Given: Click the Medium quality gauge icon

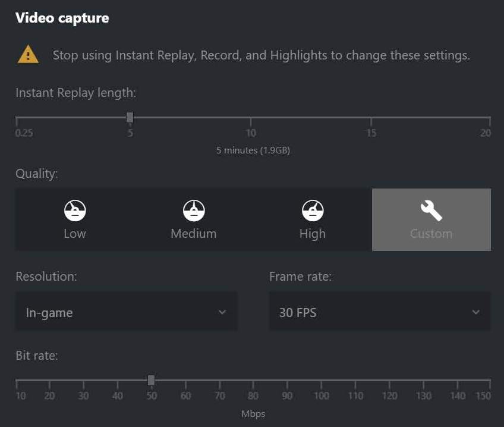Looking at the screenshot, I should 194,210.
